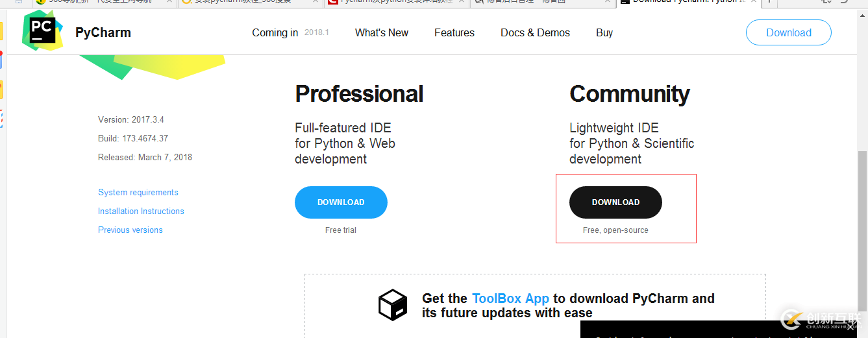Download the Professional edition

341,202
